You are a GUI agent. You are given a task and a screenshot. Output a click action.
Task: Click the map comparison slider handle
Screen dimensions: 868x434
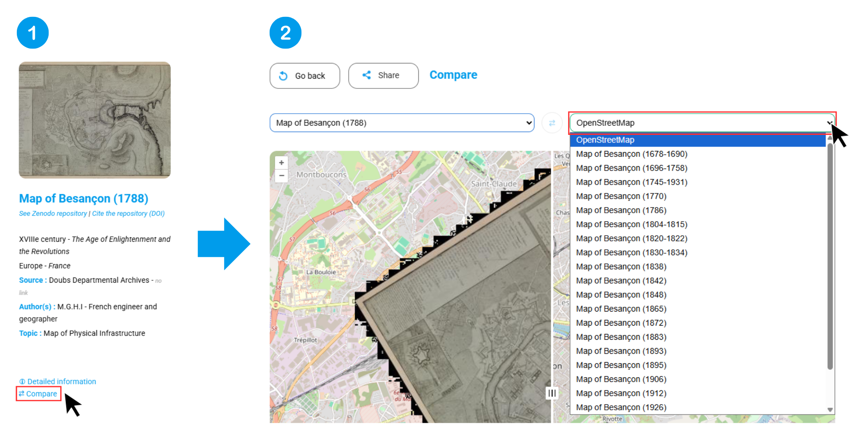coord(552,393)
